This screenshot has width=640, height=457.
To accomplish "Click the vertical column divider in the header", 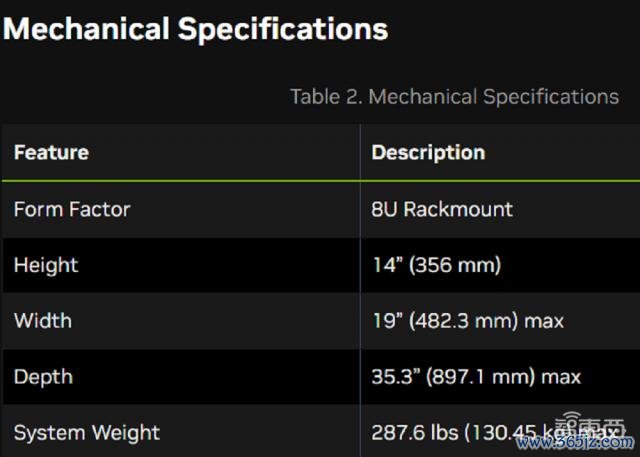I will [x=360, y=152].
